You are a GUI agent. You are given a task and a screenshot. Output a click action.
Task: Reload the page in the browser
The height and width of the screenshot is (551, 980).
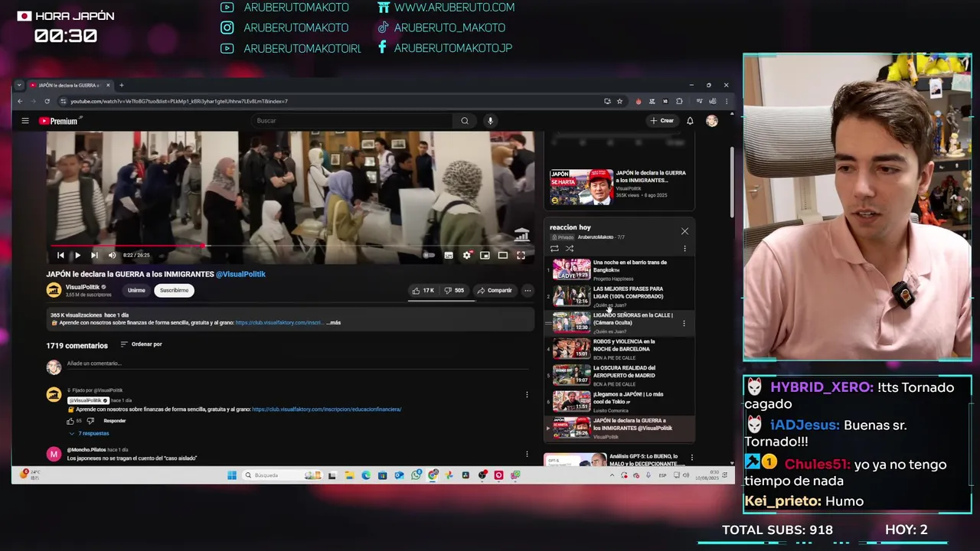click(x=47, y=101)
